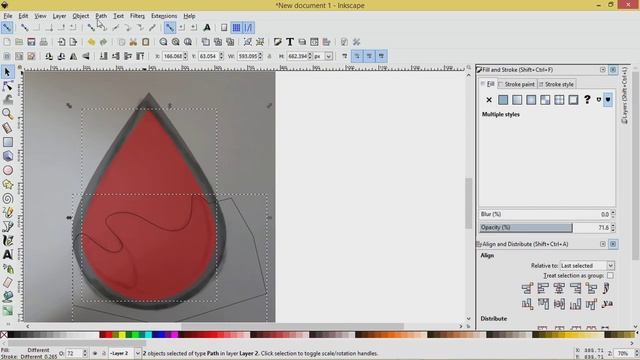The height and width of the screenshot is (360, 640).
Task: Iconify the Fill and Stroke panel
Action: 603,70
